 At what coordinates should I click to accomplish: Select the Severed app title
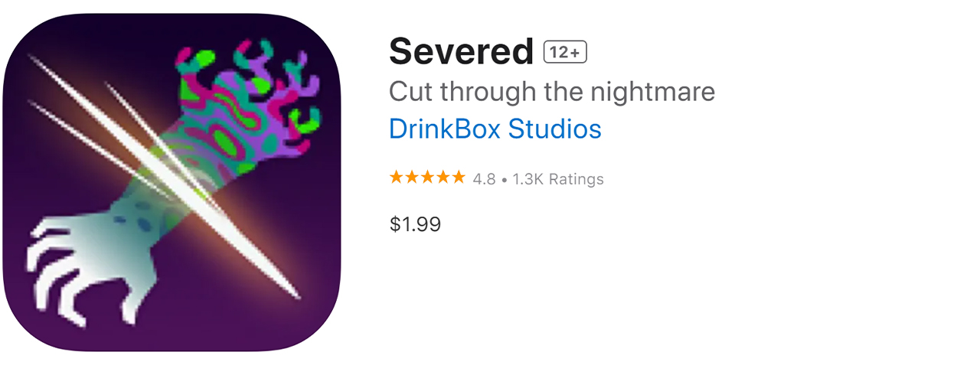point(461,52)
